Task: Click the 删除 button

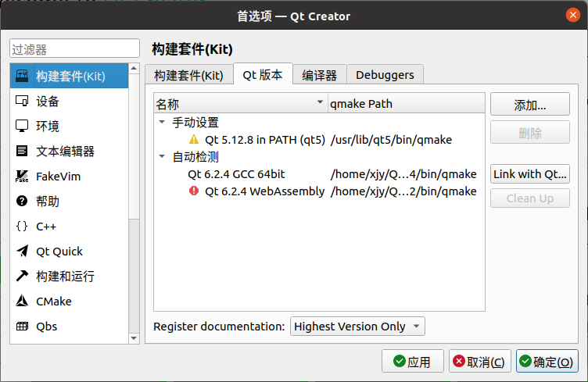Action: click(530, 133)
